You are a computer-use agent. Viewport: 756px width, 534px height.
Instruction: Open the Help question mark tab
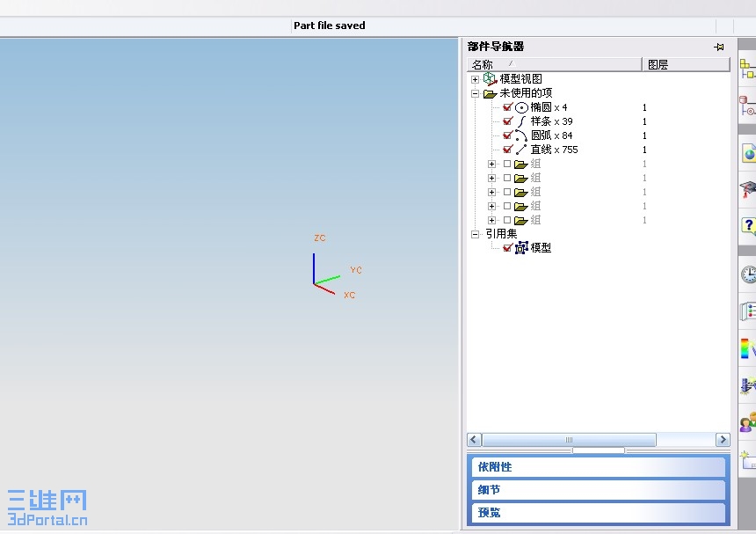coord(748,225)
